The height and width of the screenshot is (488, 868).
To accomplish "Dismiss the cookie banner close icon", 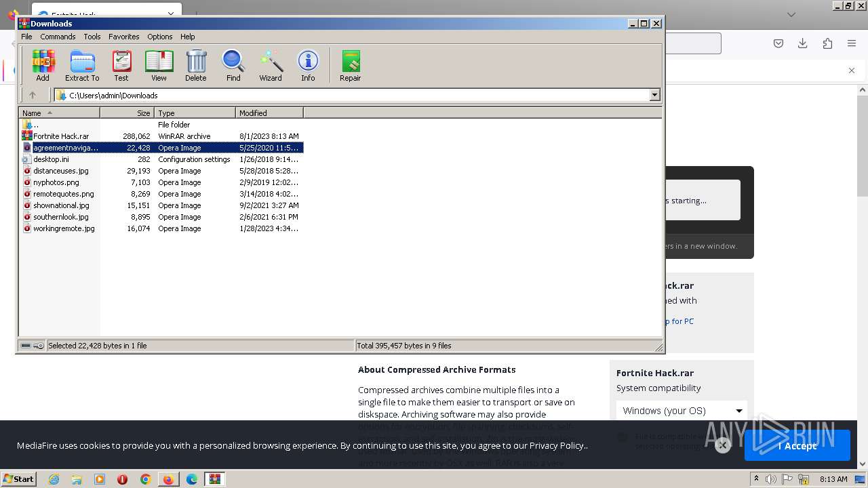I will (723, 445).
